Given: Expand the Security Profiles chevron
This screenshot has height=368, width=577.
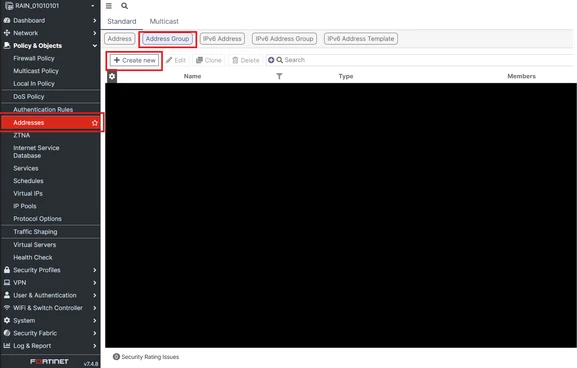Looking at the screenshot, I should 95,270.
